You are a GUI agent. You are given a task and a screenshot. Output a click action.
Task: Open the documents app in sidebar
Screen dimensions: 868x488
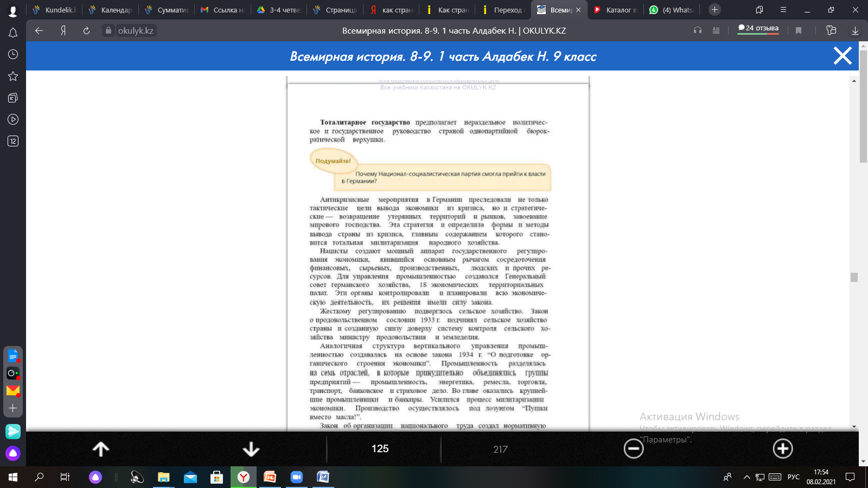click(13, 356)
